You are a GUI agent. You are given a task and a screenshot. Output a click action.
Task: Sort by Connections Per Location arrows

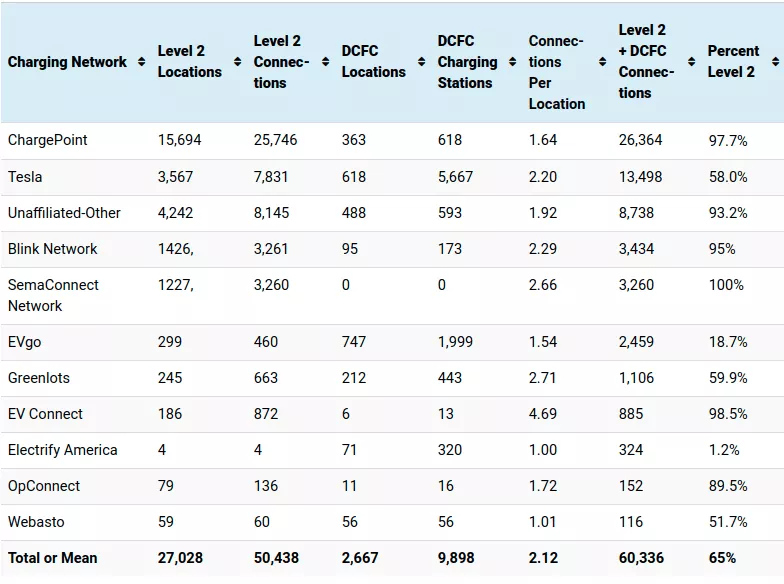(602, 62)
